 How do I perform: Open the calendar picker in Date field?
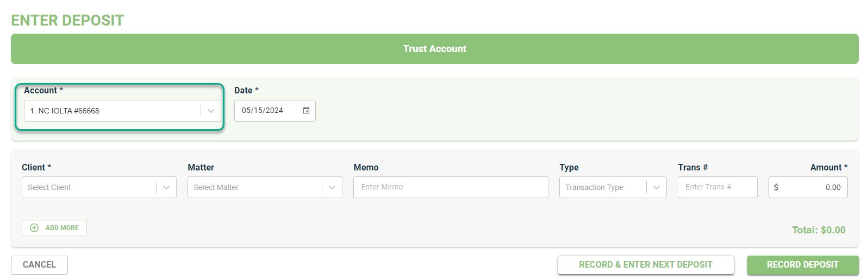pos(306,110)
